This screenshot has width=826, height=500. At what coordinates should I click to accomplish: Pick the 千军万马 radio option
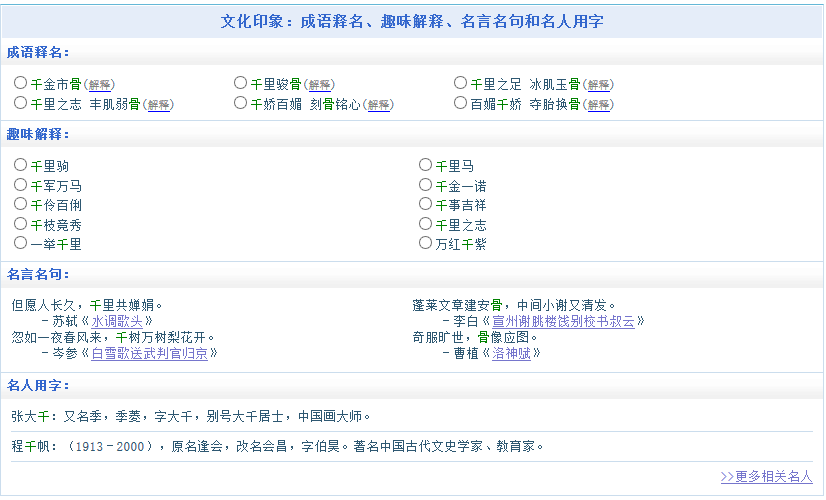coord(20,185)
